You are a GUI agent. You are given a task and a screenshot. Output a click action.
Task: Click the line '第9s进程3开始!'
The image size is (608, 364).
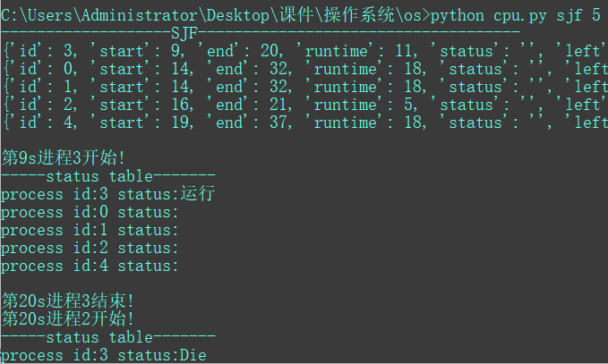coord(64,157)
